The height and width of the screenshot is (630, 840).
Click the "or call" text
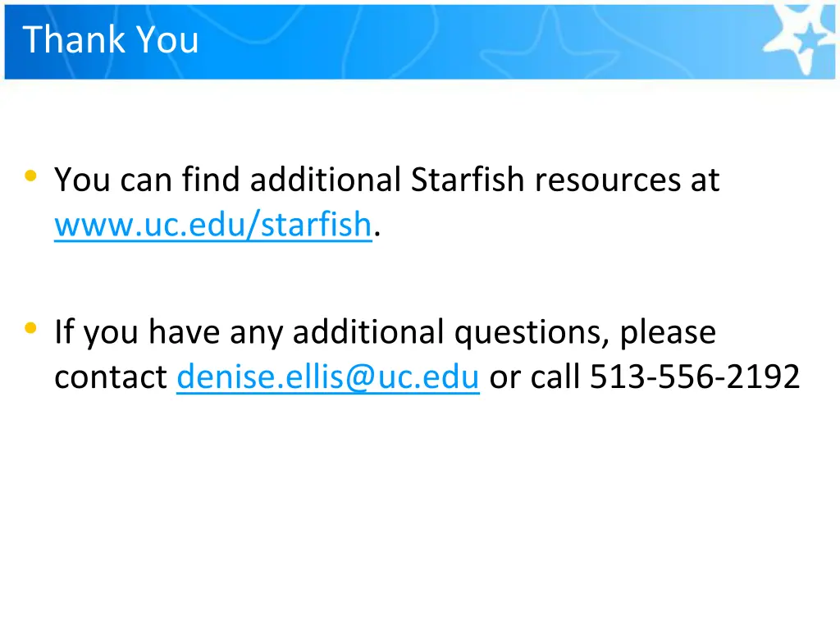[535, 377]
